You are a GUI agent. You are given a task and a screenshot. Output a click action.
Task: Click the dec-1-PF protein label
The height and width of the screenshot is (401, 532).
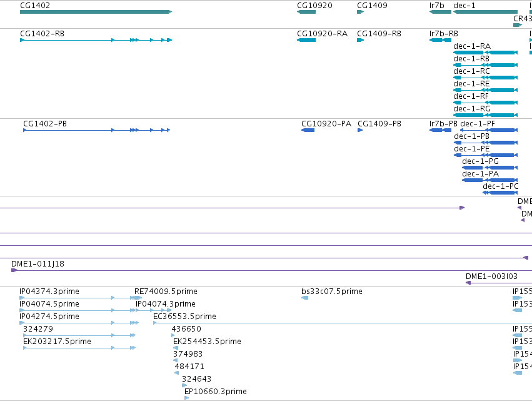[478, 124]
